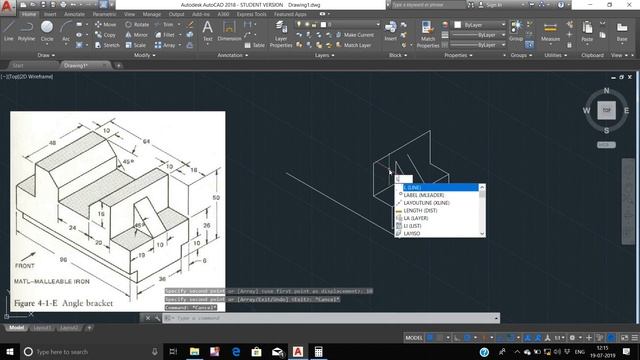
Task: Toggle grid display in status bar
Action: [x=430, y=338]
